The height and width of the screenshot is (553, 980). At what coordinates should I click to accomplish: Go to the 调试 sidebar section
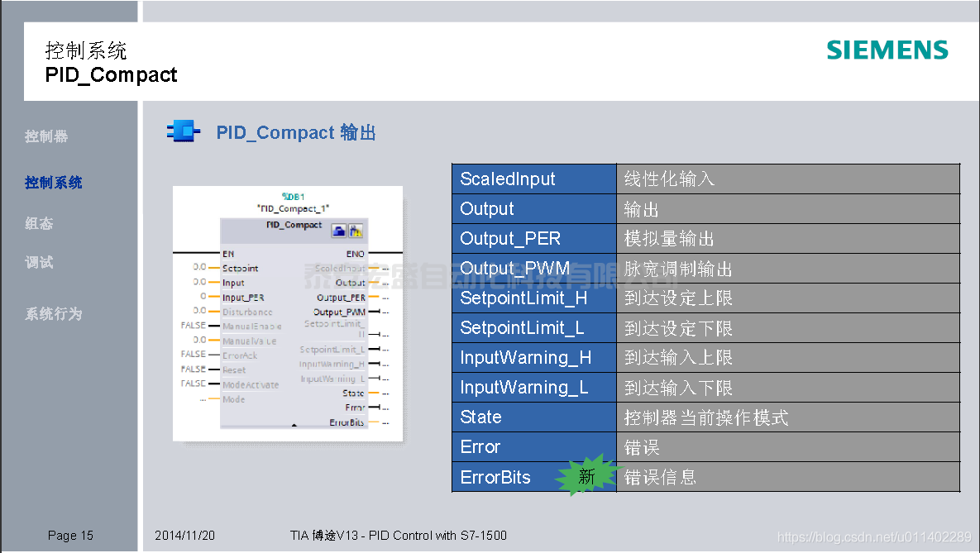coord(39,262)
